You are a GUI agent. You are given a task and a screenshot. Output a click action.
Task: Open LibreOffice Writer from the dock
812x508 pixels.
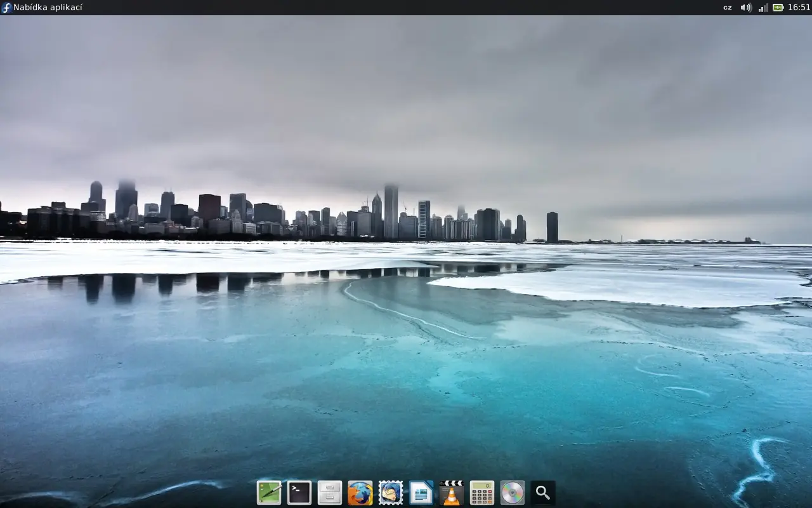[x=420, y=492]
